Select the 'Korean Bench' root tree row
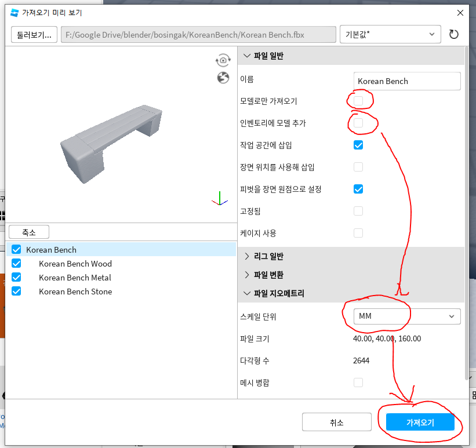The height and width of the screenshot is (448, 476). pos(121,249)
